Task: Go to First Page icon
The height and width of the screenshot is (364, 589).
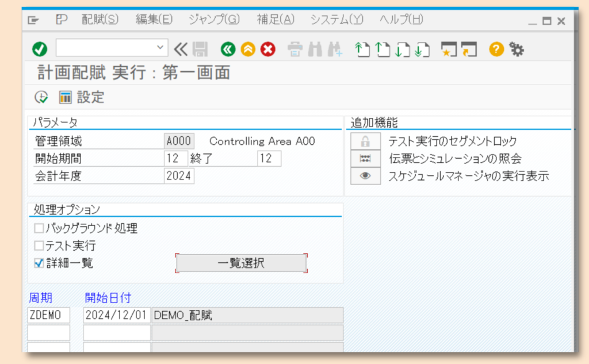Action: (362, 49)
